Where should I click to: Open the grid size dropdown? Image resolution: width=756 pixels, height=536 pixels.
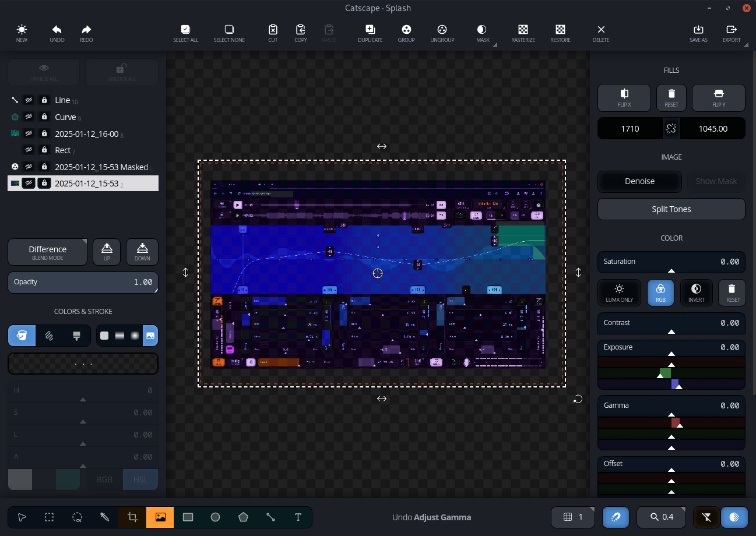[x=573, y=517]
